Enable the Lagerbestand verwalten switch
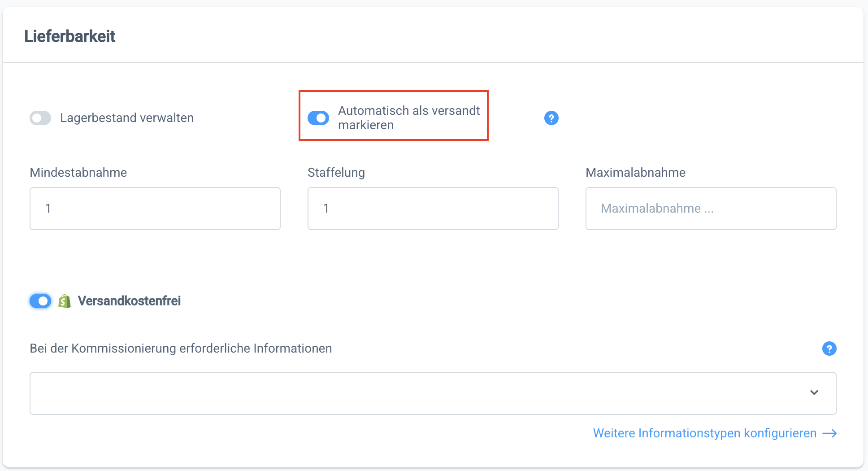Viewport: 868px width, 471px height. pyautogui.click(x=40, y=118)
